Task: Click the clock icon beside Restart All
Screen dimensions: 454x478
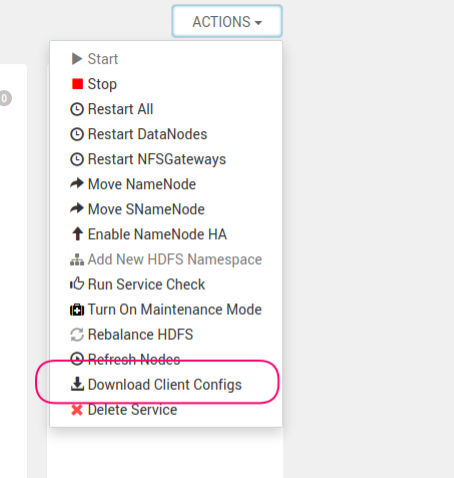Action: [77, 109]
